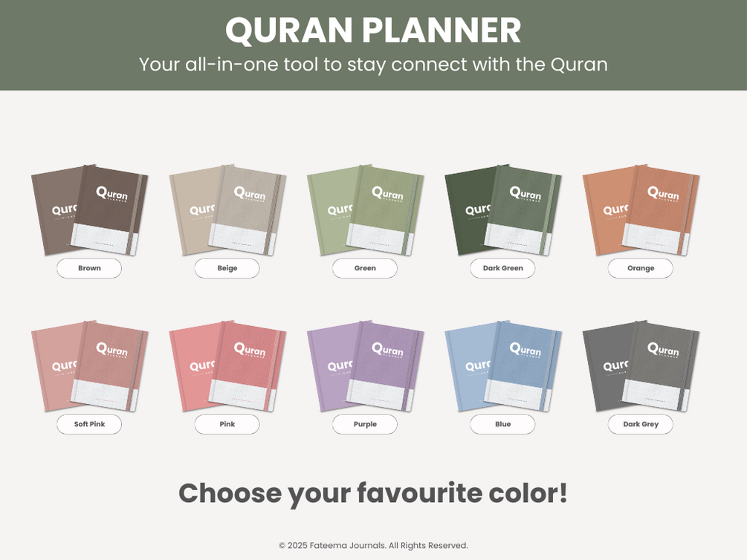Tap the Soft Pink button

pos(89,424)
